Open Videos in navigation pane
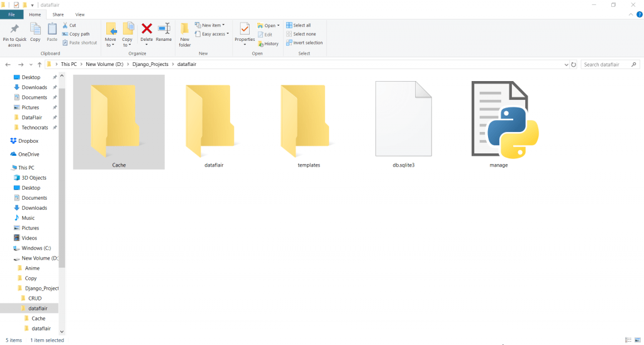644x345 pixels. 25,238
